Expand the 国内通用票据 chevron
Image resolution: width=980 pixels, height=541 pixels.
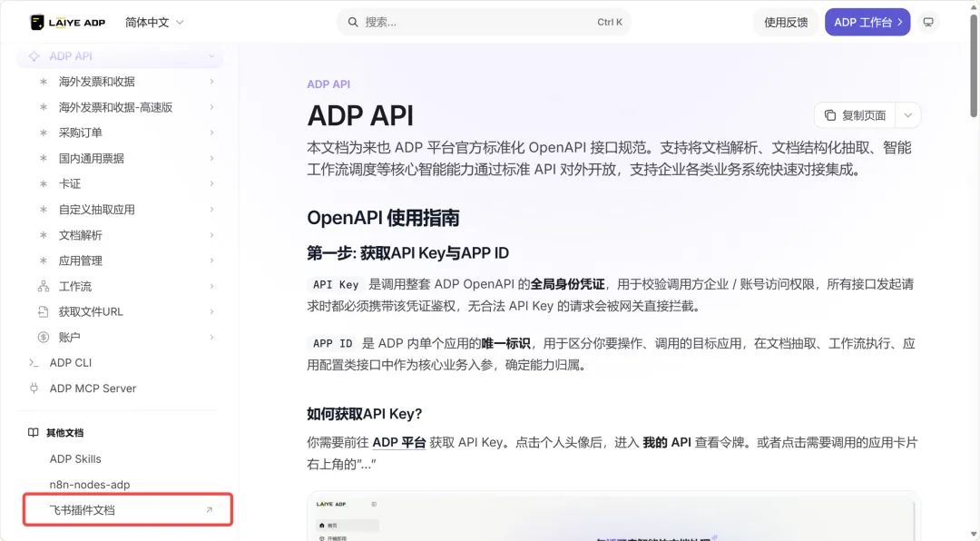[211, 158]
